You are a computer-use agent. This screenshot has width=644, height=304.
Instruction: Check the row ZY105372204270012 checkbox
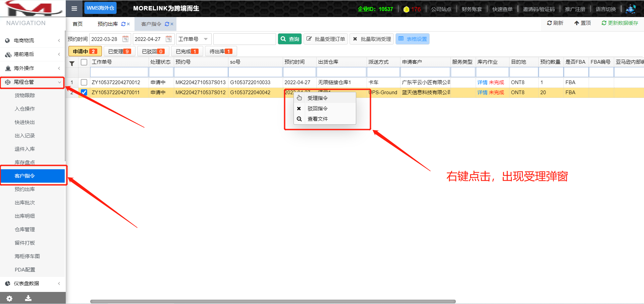tap(84, 82)
